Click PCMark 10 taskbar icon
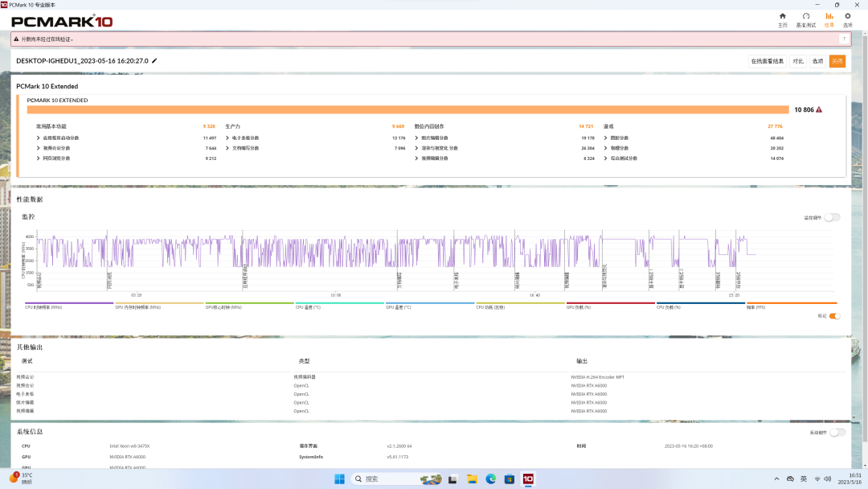The width and height of the screenshot is (868, 489). point(528,479)
